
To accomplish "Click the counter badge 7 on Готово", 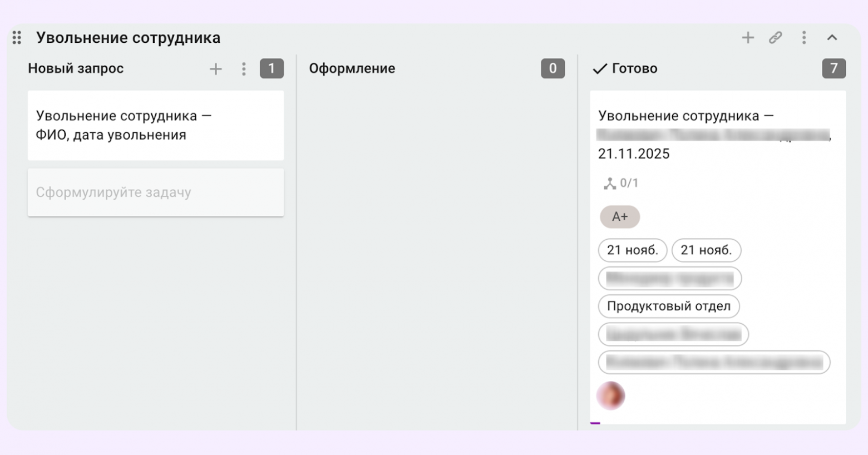I will pos(833,68).
